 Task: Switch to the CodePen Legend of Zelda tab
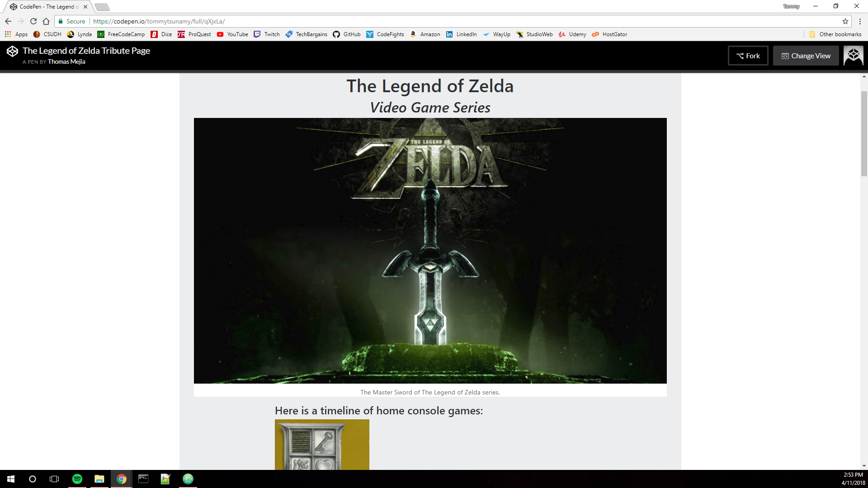click(48, 7)
